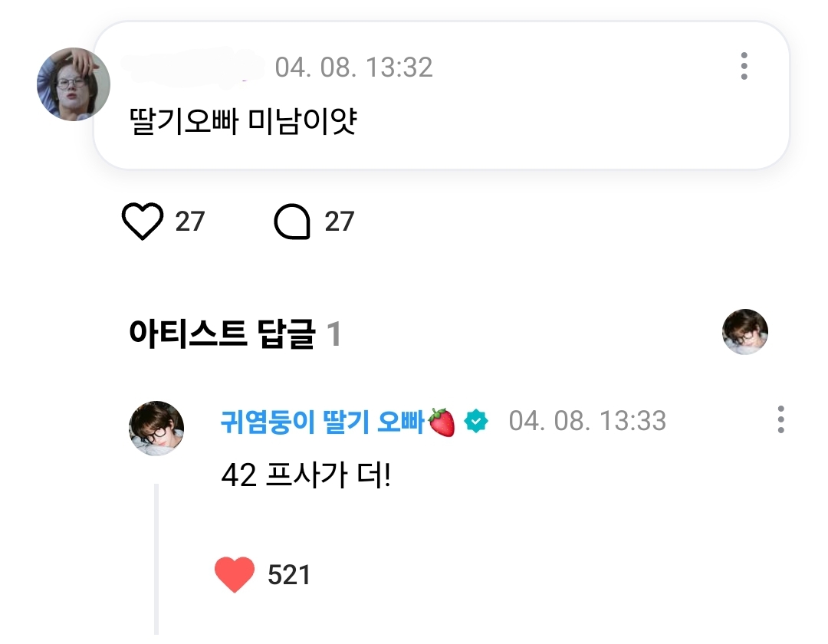The image size is (828, 644).
Task: Click the artist reply text 42 프사가 더!
Action: (306, 475)
